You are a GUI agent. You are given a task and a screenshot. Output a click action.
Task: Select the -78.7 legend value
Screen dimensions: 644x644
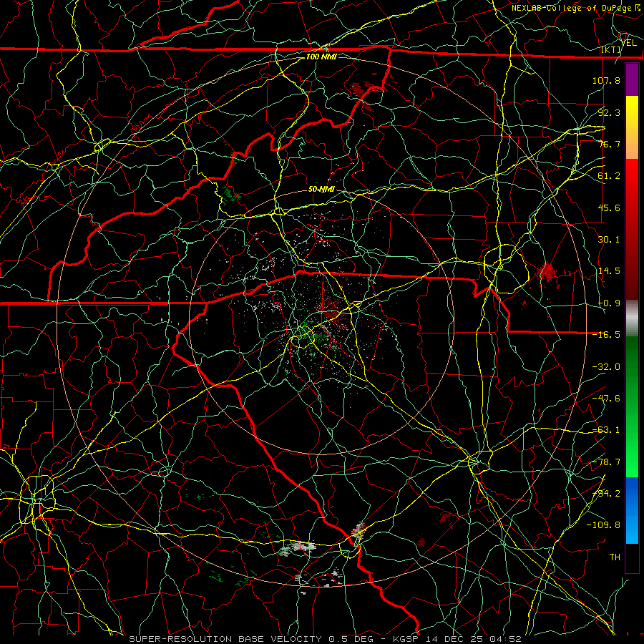point(606,462)
